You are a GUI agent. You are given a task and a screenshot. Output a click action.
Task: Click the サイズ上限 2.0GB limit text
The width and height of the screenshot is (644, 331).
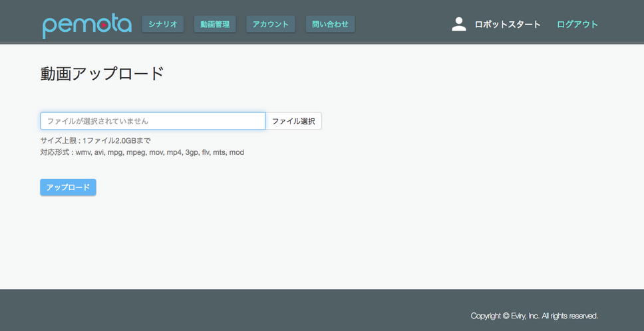[95, 140]
